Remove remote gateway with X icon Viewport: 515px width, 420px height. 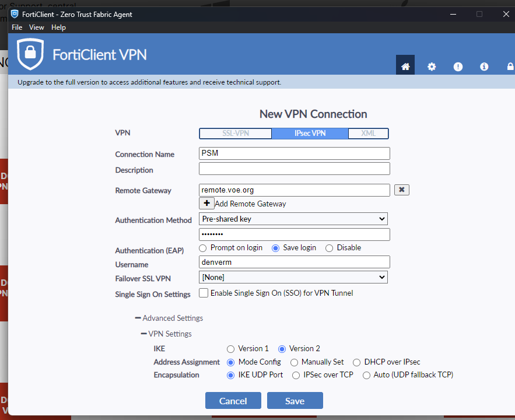click(401, 190)
